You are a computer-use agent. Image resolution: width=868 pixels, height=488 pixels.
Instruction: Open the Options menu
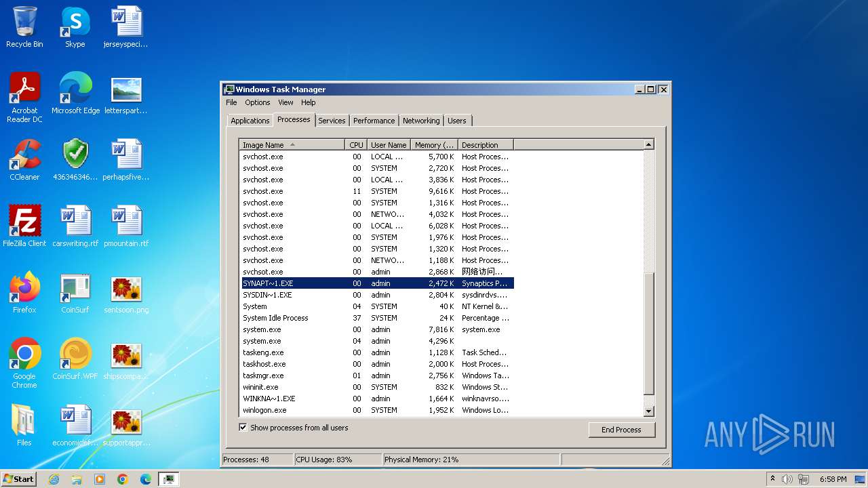click(x=258, y=102)
